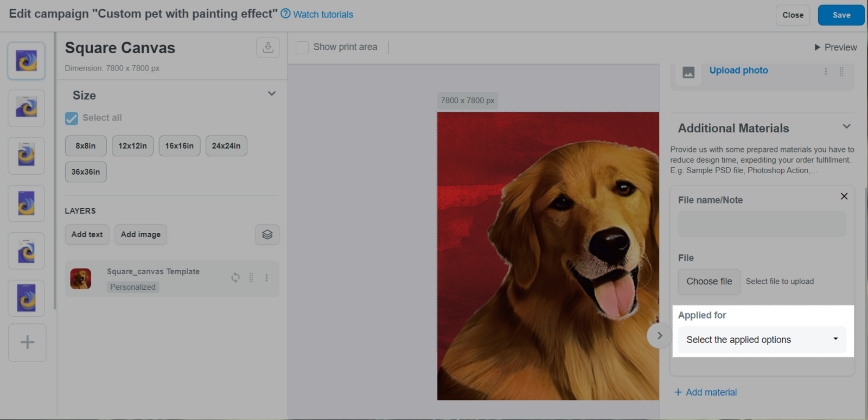Open the three-dot menu next to Upload photo

[826, 72]
